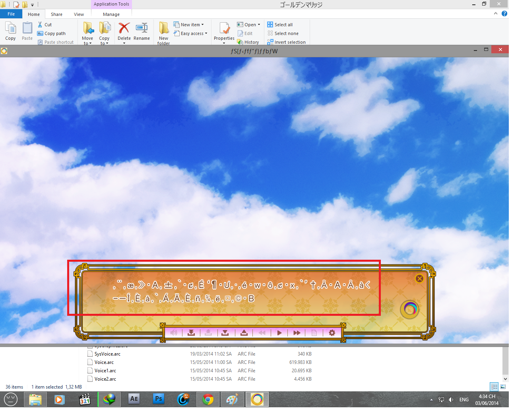Click Invert selection in the ribbon
The height and width of the screenshot is (420, 512).
pyautogui.click(x=286, y=42)
